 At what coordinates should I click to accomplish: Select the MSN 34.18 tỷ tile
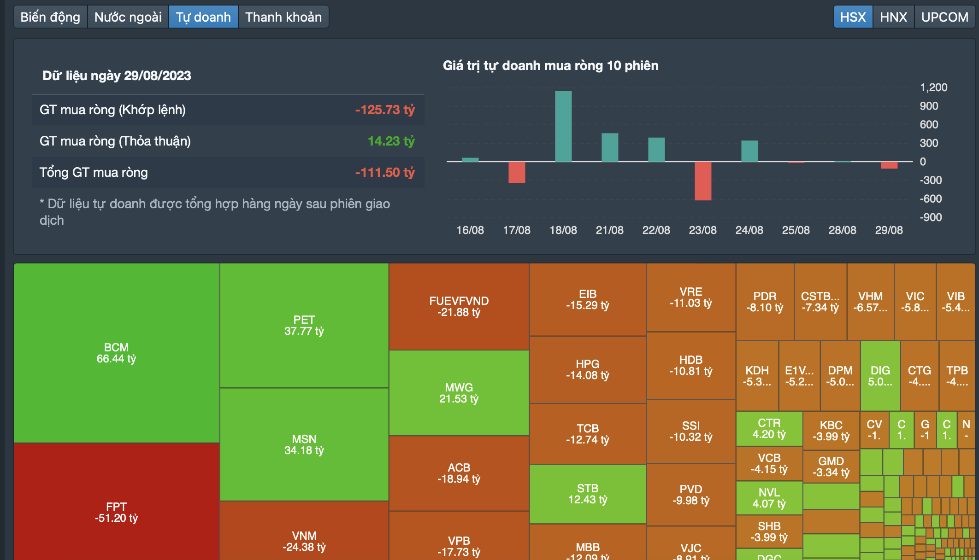point(304,444)
